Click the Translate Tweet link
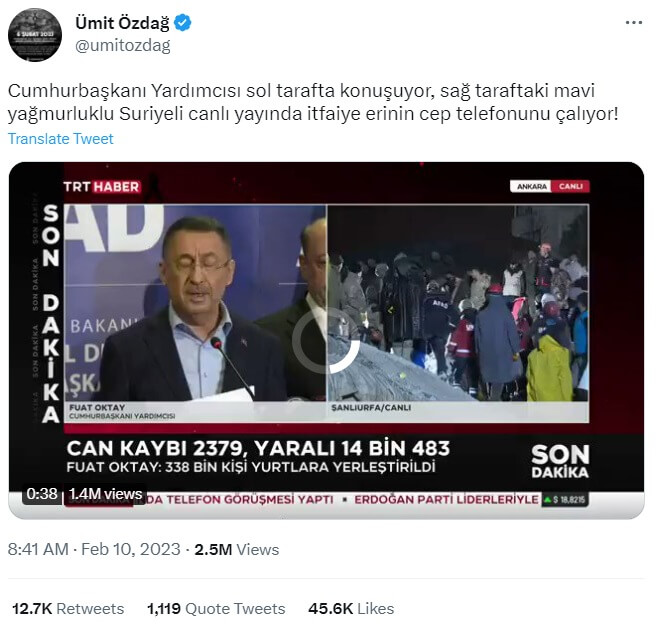The height and width of the screenshot is (630, 656). tap(60, 139)
